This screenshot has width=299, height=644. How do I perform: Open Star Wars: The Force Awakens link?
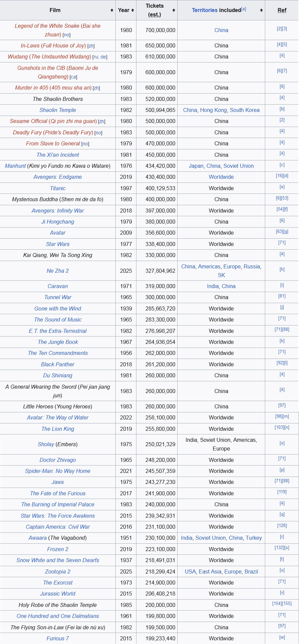[x=58, y=516]
